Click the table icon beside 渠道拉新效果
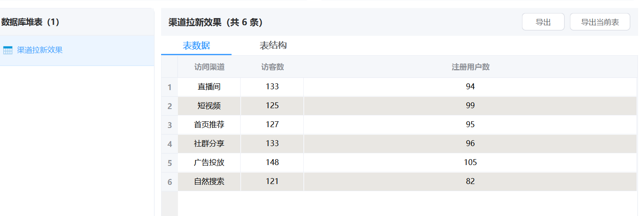Screen dimensions: 644x216 coord(8,51)
